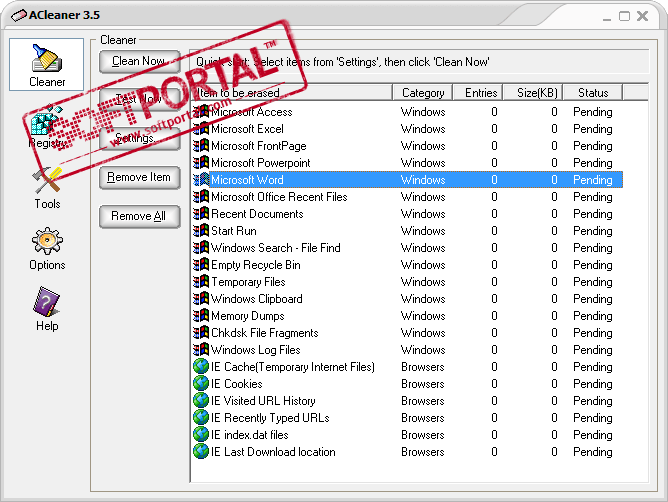Click the Windows Search - File Find icon
Image resolution: width=668 pixels, height=502 pixels.
(201, 248)
